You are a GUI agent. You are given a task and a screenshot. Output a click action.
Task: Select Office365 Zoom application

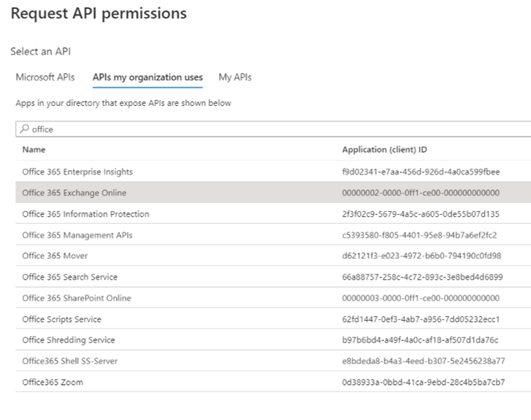(53, 382)
